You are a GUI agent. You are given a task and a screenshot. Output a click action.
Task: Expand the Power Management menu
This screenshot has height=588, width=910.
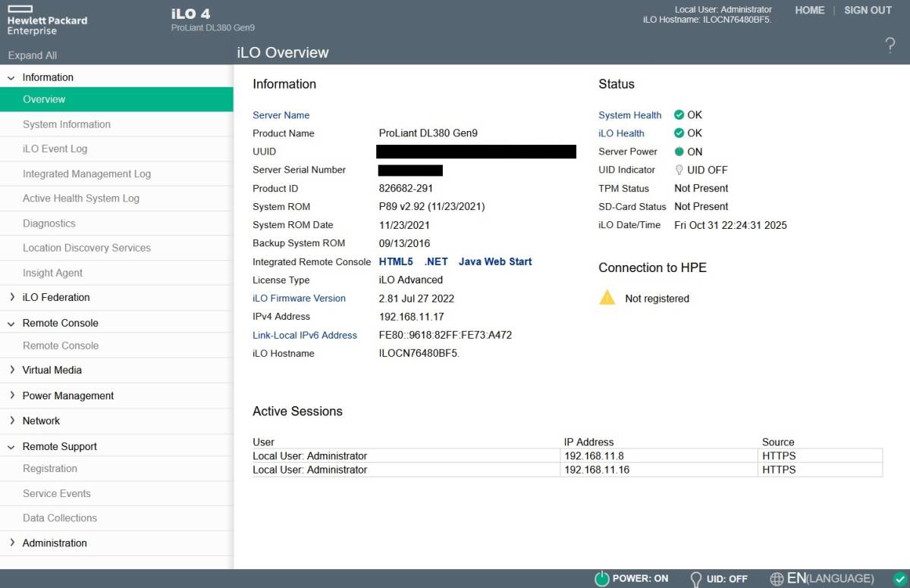11,396
